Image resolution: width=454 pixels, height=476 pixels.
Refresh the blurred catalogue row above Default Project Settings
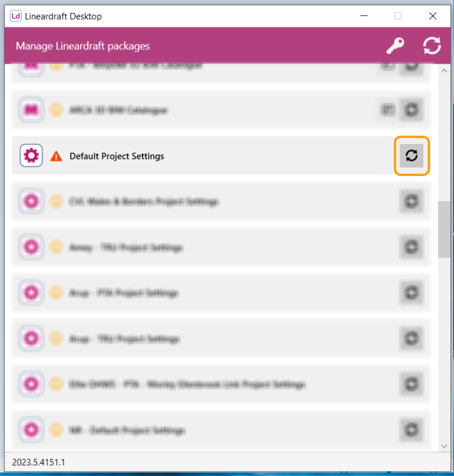pos(411,110)
